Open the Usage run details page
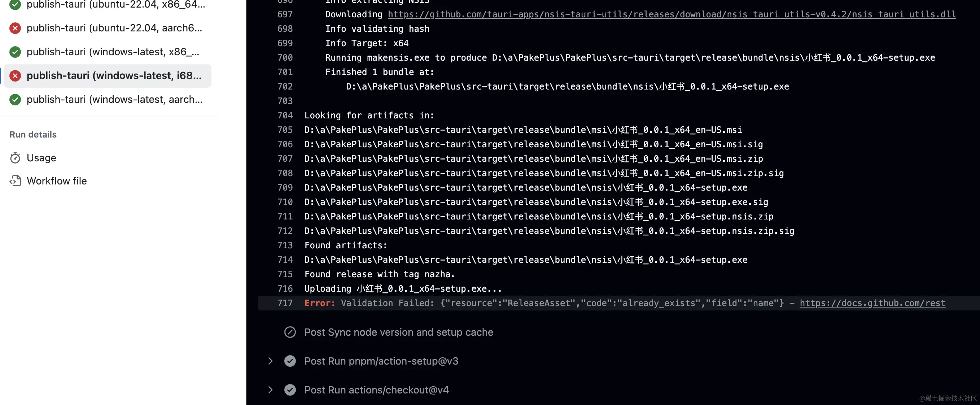980x405 pixels. coord(41,158)
